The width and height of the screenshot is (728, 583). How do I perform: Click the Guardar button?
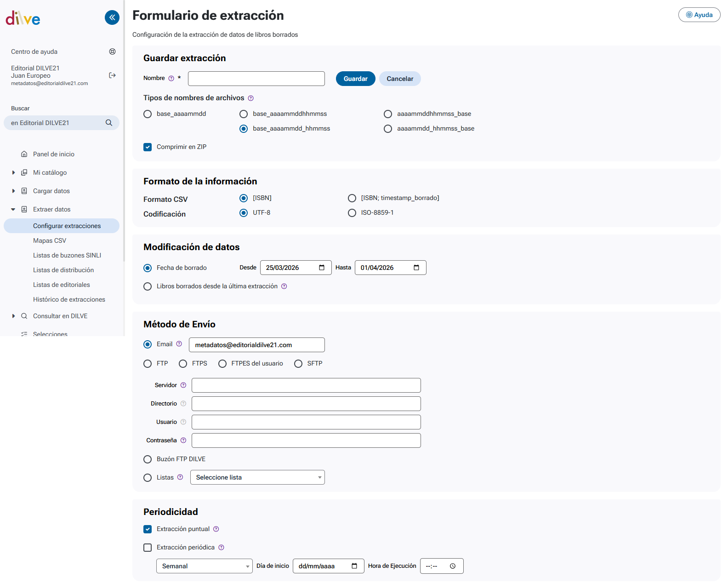[355, 79]
